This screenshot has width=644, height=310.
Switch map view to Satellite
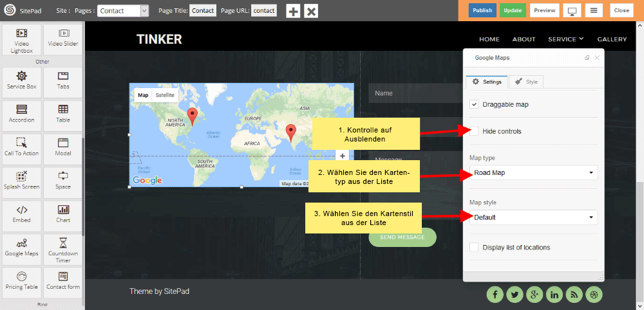(165, 95)
